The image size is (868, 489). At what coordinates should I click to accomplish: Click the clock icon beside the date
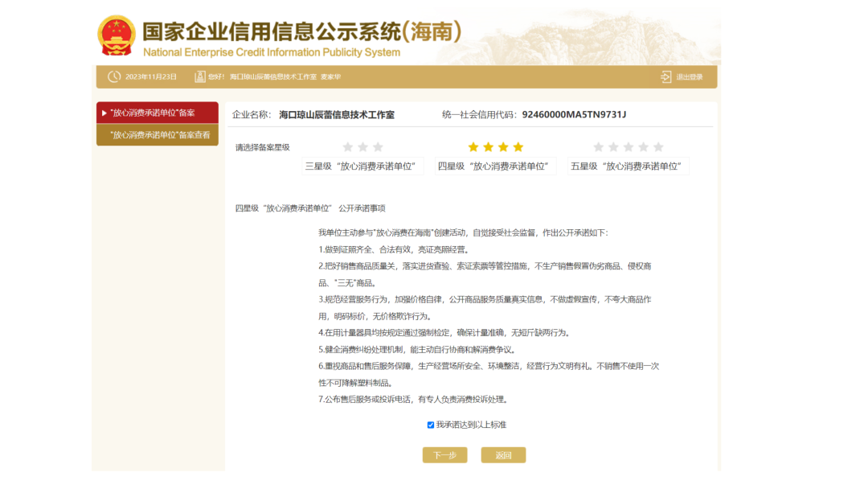[114, 76]
